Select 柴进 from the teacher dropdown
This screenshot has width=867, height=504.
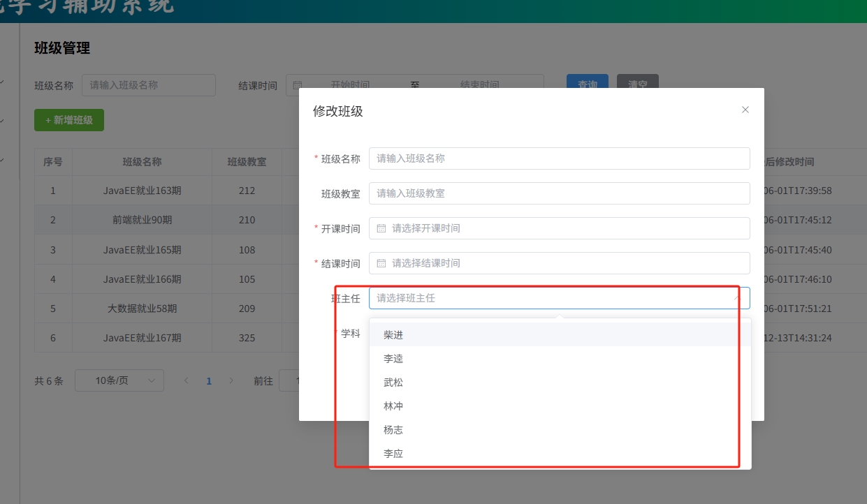click(393, 334)
